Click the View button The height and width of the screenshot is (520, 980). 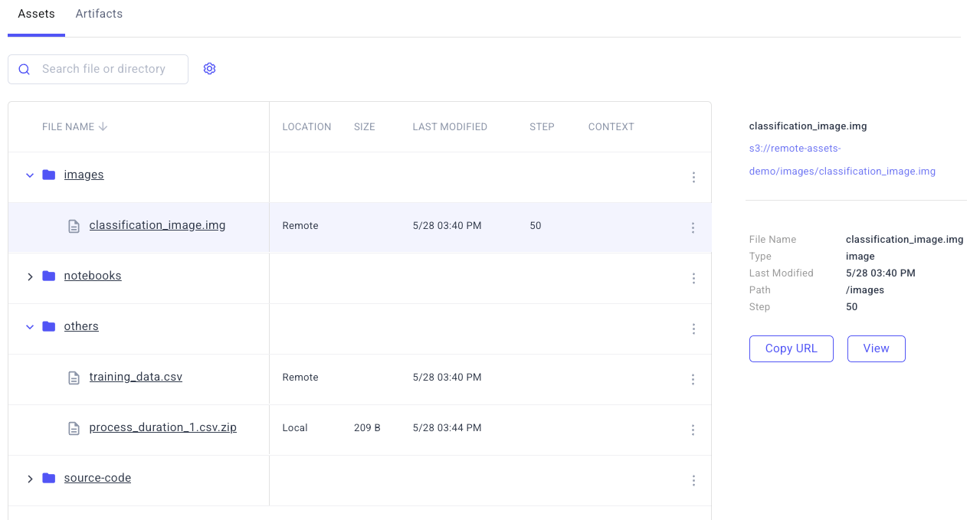click(x=876, y=348)
